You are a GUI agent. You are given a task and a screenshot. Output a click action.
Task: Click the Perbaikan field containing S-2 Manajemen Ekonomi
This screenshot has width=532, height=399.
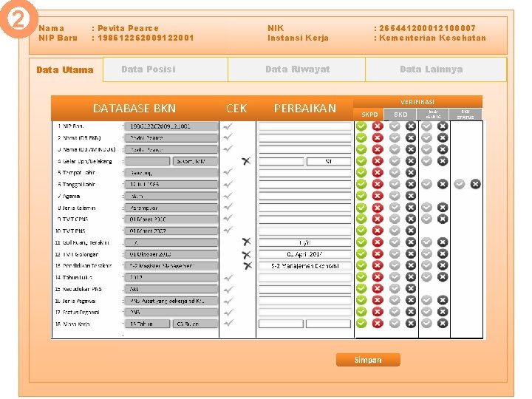tap(304, 266)
